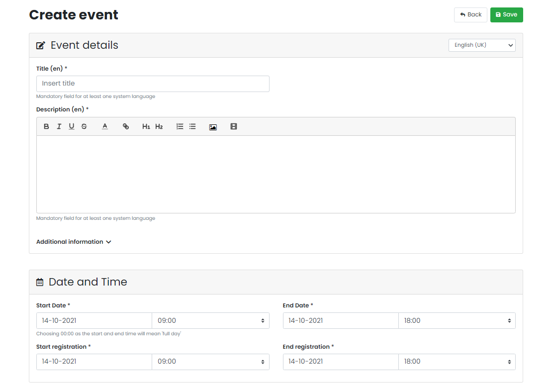The image size is (552, 392).
Task: Insert an image into the description
Action: pos(213,126)
